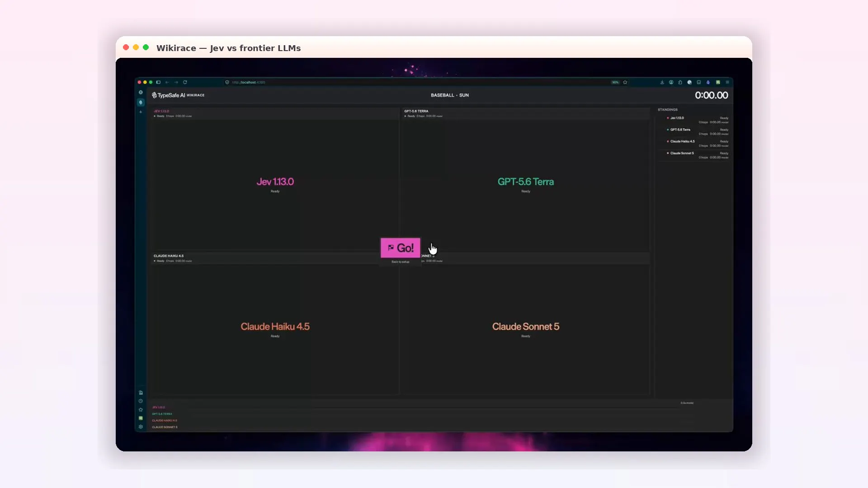The image size is (868, 488).
Task: Click the extensions puzzle icon in toolbar
Action: (x=680, y=82)
